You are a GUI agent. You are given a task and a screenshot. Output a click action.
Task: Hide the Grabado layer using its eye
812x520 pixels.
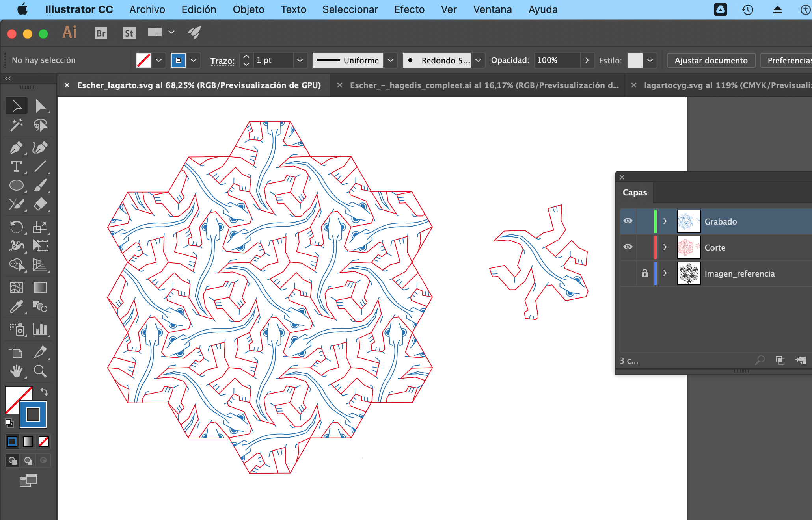628,221
